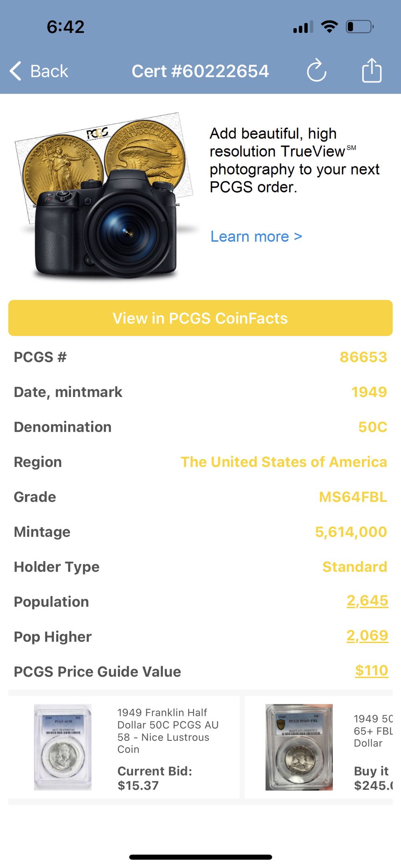Tap the Current Bid $15.37 text
Screen dimensions: 401x868
tap(154, 778)
